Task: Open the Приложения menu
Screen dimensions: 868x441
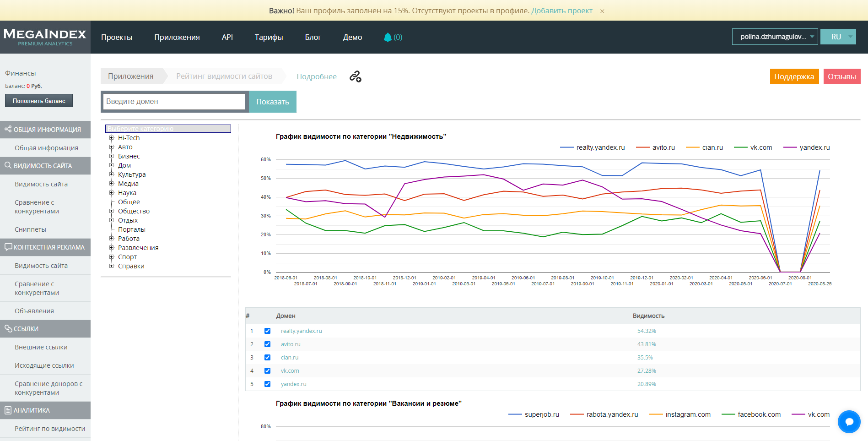Action: point(177,37)
